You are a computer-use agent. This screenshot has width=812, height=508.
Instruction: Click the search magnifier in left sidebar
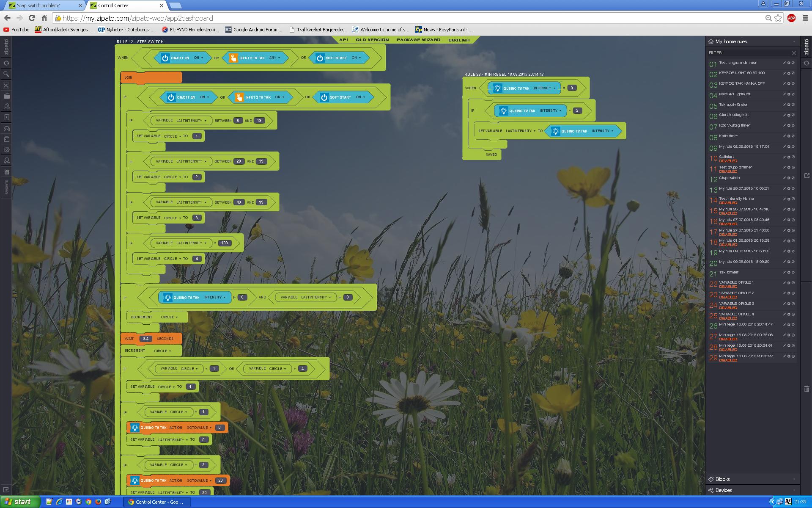click(6, 74)
